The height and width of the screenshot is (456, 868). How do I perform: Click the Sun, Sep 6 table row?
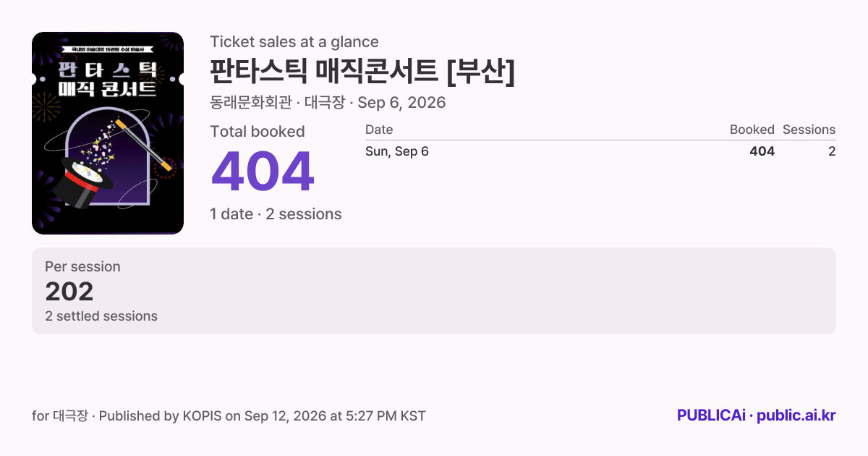600,151
